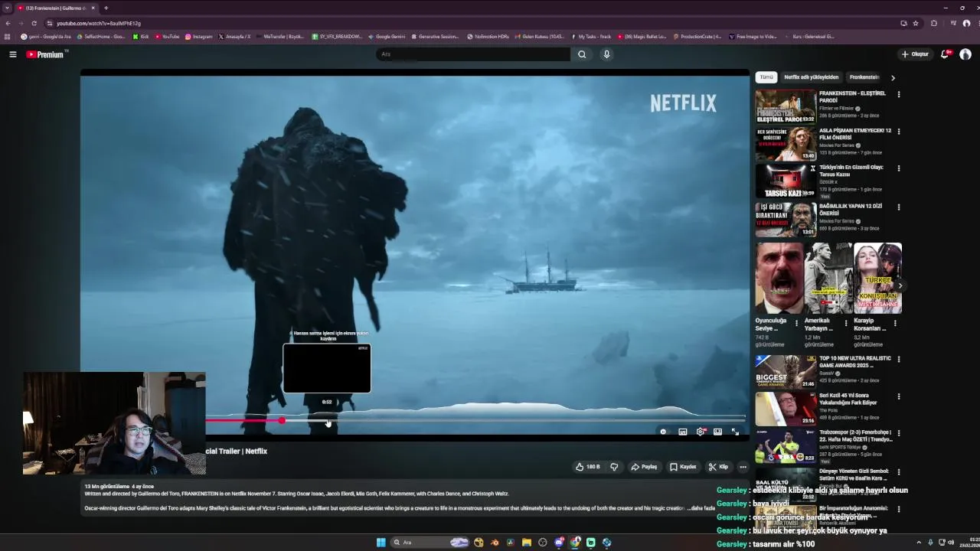Open Windows Start menu
980x551 pixels.
381,543
